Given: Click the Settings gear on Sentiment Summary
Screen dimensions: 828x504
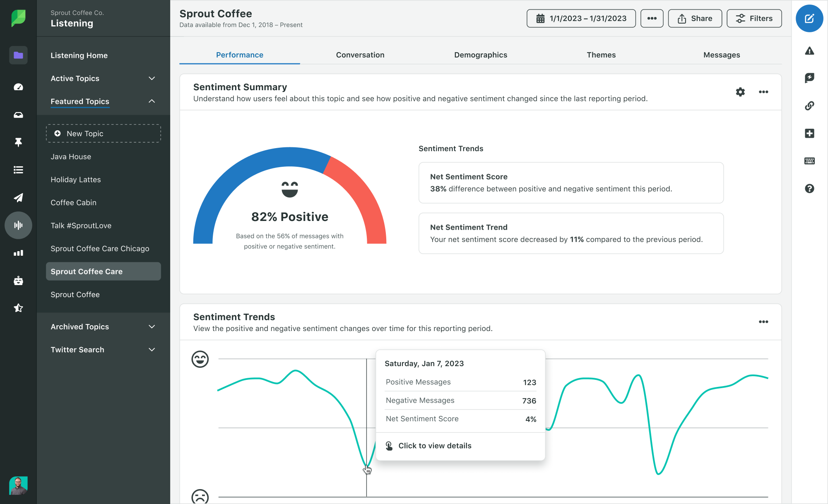Looking at the screenshot, I should click(740, 91).
